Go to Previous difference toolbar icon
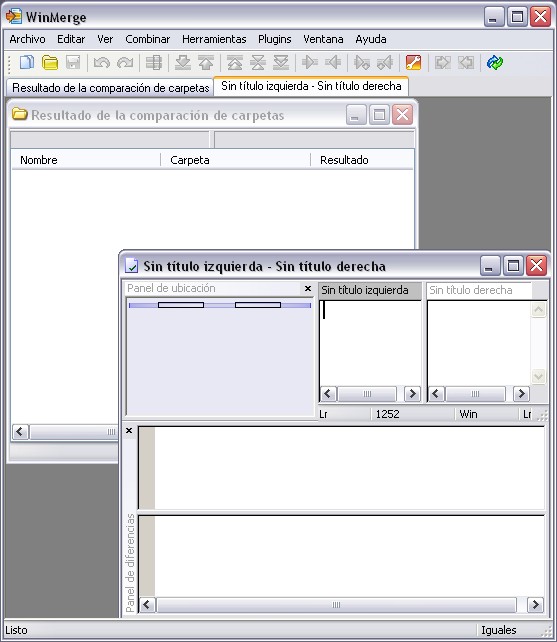 coord(206,63)
